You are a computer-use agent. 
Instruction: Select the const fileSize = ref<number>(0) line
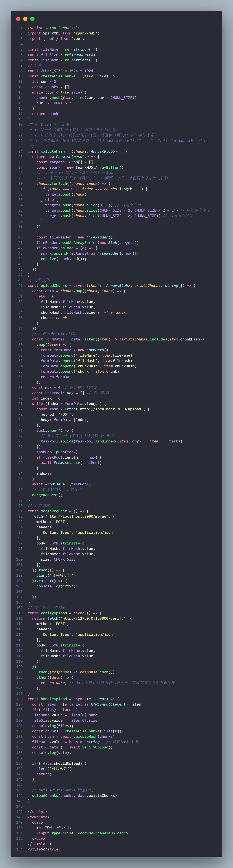click(61, 55)
